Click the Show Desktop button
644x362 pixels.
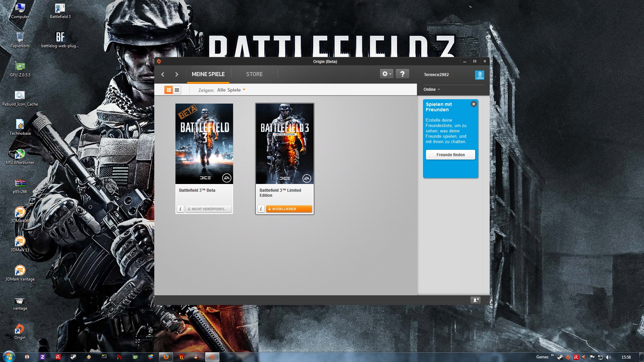click(x=641, y=357)
